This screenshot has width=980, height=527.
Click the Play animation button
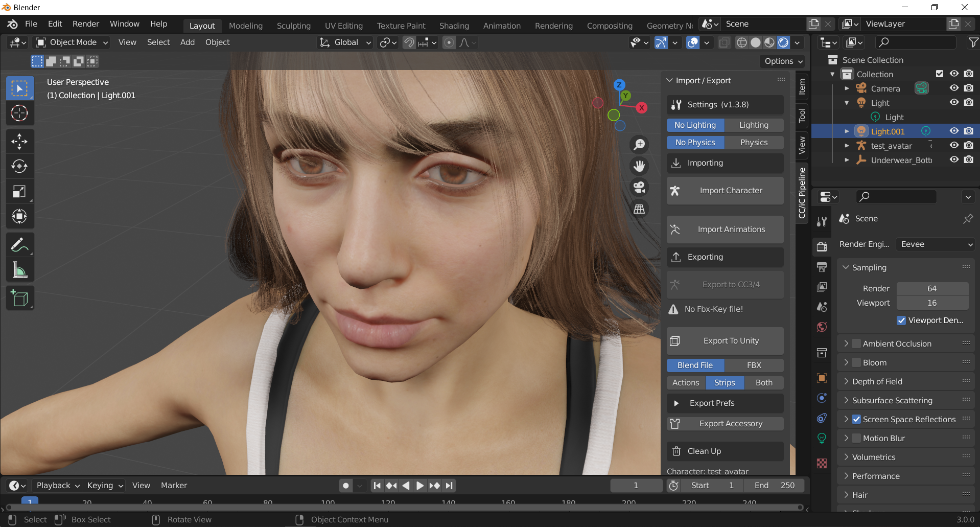coord(419,486)
